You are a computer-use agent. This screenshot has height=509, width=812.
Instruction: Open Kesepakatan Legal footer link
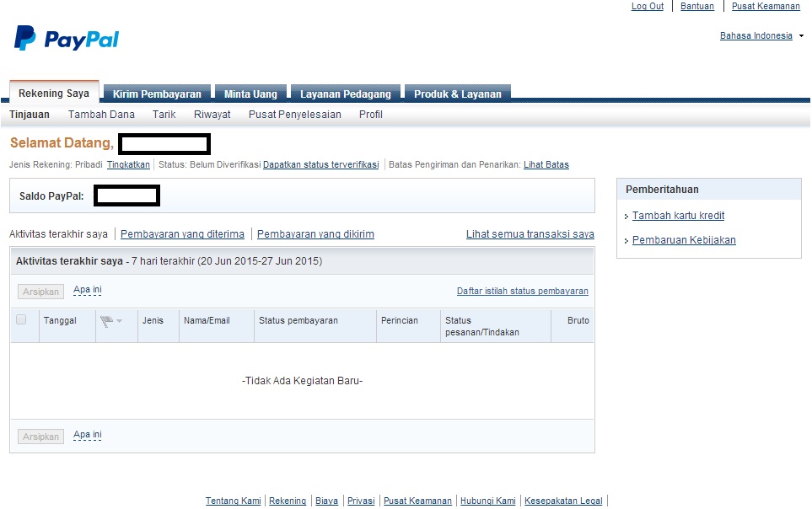pyautogui.click(x=563, y=501)
